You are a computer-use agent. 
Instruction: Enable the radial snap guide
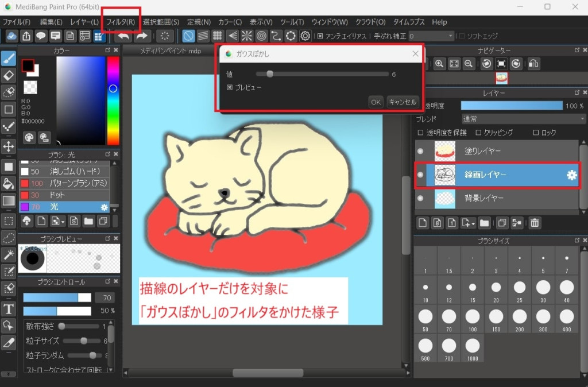(247, 36)
